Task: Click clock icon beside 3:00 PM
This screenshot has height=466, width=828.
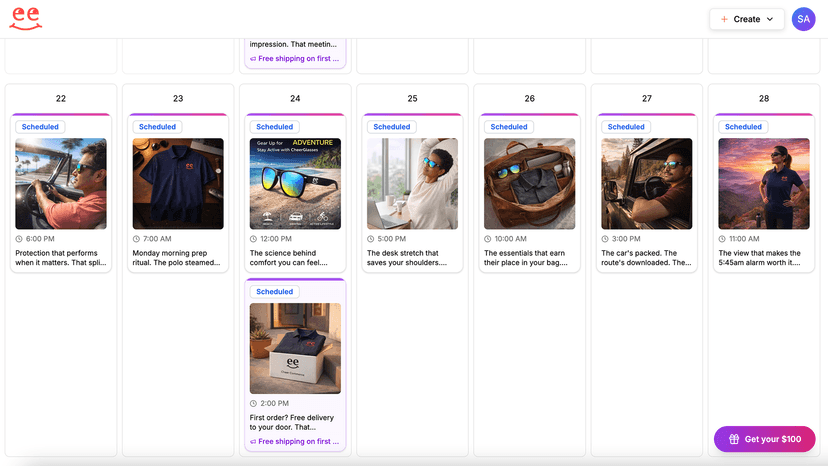Action: point(605,239)
